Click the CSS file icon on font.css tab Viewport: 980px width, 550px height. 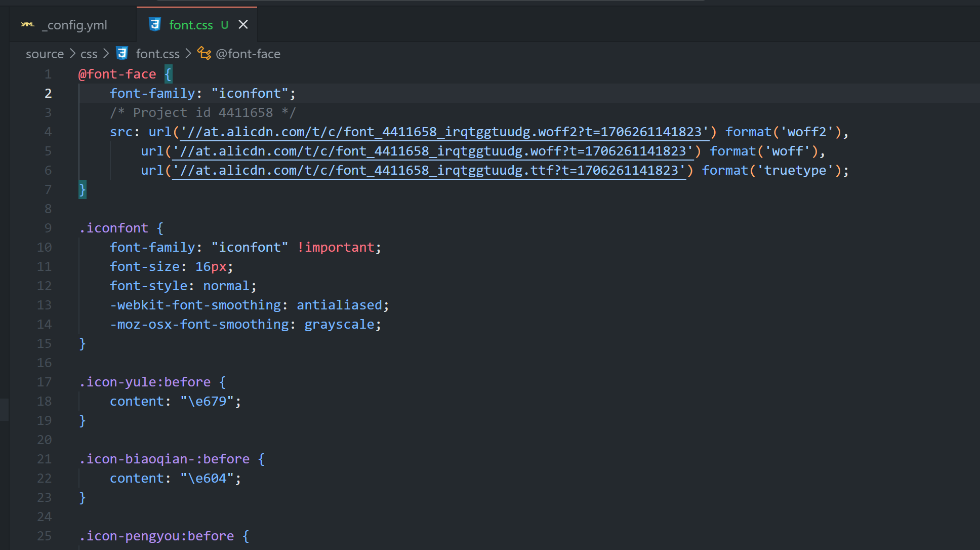click(154, 24)
